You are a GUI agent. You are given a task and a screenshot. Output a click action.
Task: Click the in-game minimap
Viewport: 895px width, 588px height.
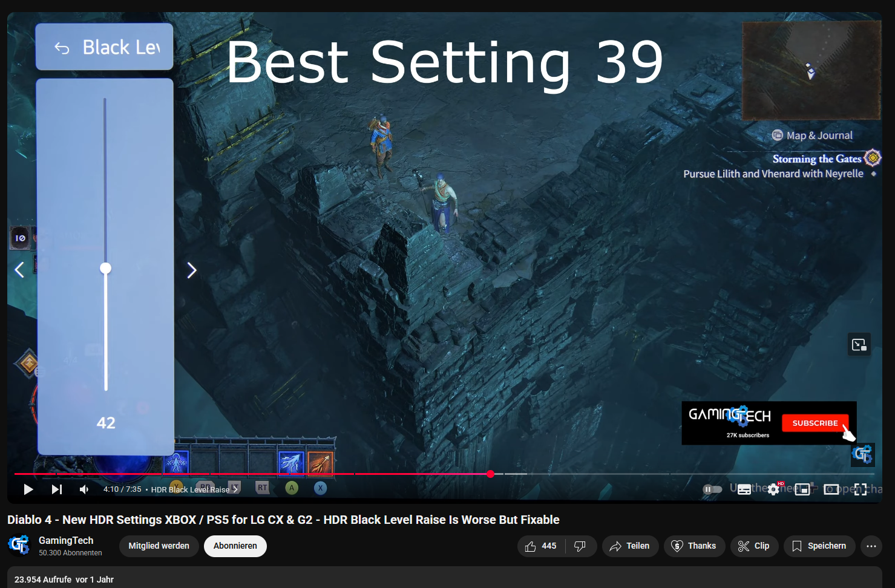(x=811, y=71)
